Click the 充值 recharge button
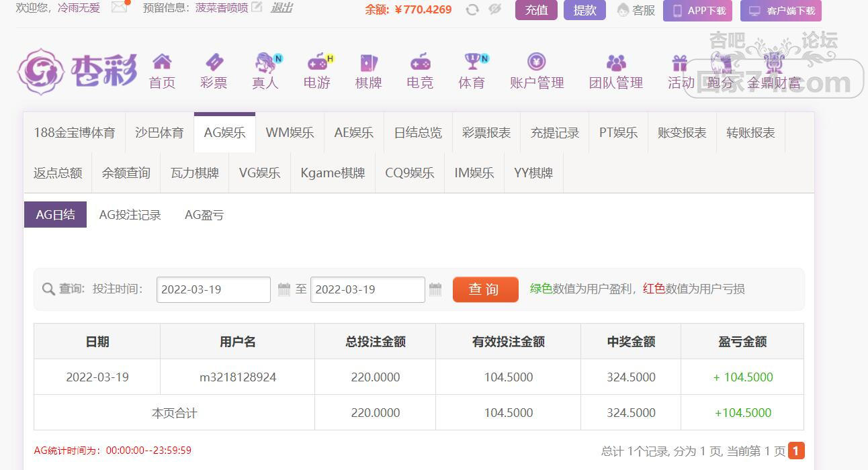 point(536,10)
